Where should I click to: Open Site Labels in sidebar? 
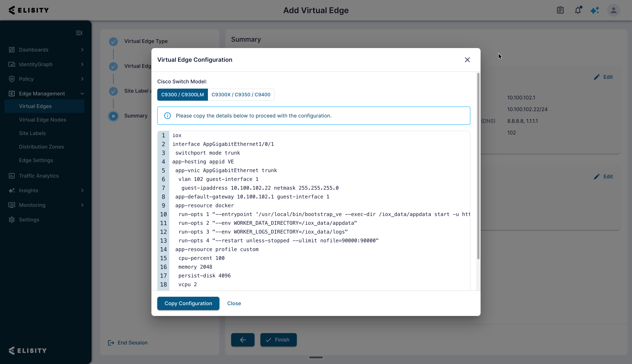pos(32,133)
